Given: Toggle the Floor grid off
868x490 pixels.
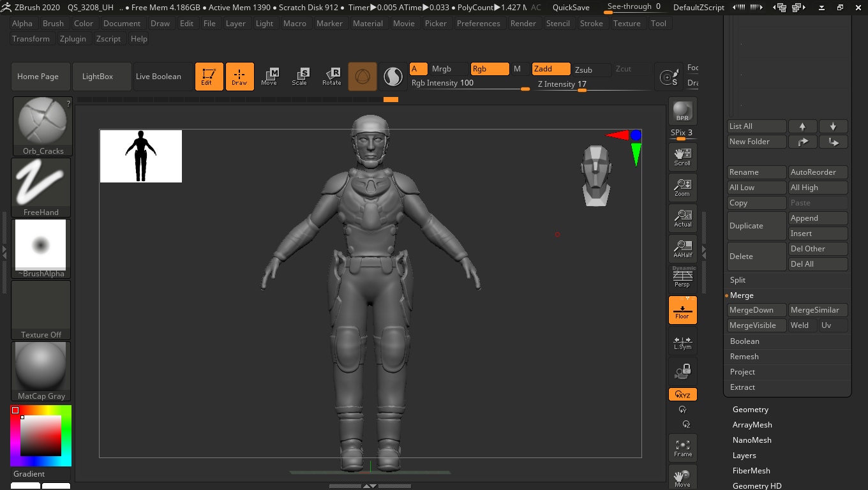Looking at the screenshot, I should (682, 310).
